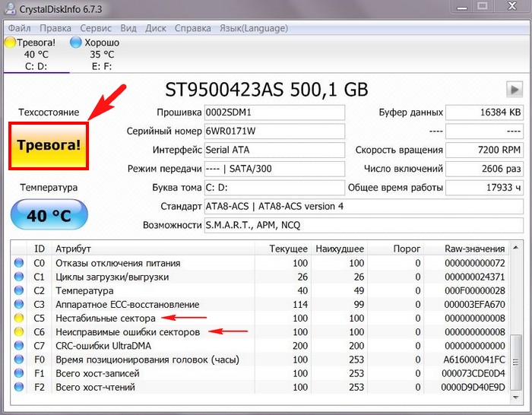The height and width of the screenshot is (415, 532).
Task: Click the blue status icon for Всего хост-чтений
Action: coord(19,388)
